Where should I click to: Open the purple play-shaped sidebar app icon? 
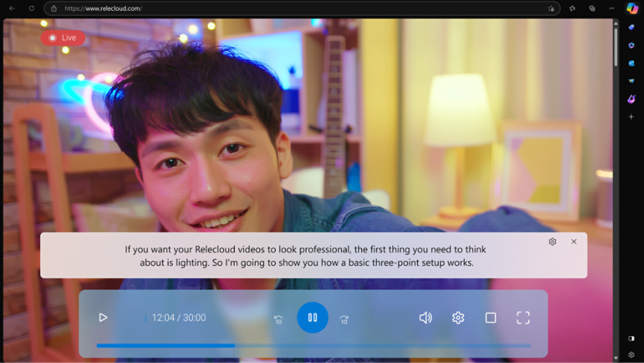coord(632,45)
